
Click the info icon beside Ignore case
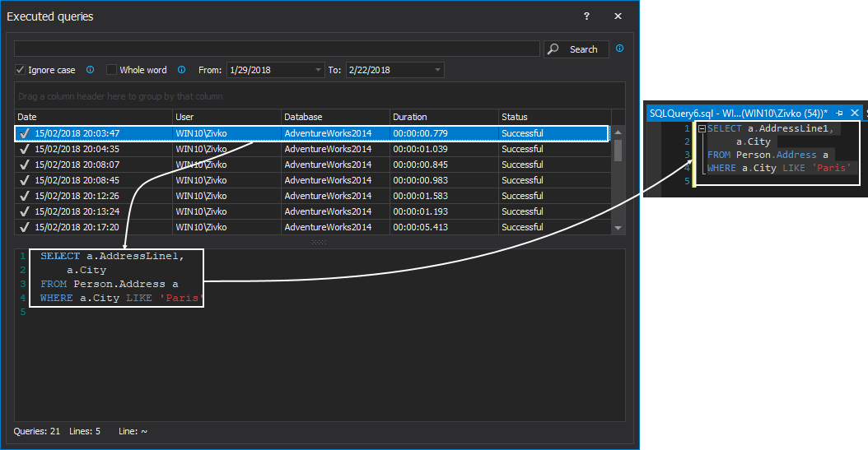tap(91, 70)
